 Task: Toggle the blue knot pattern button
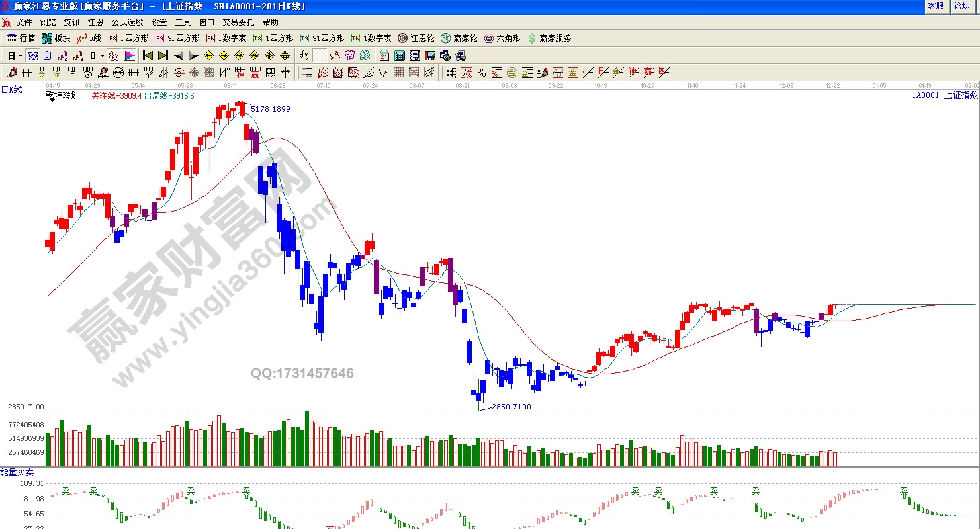coord(32,56)
